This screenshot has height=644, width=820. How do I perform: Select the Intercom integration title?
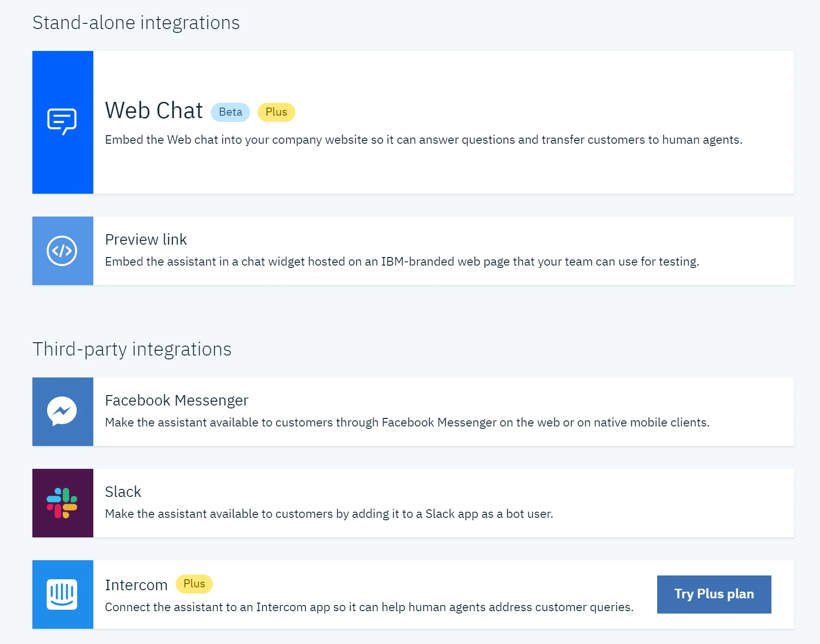pyautogui.click(x=136, y=585)
